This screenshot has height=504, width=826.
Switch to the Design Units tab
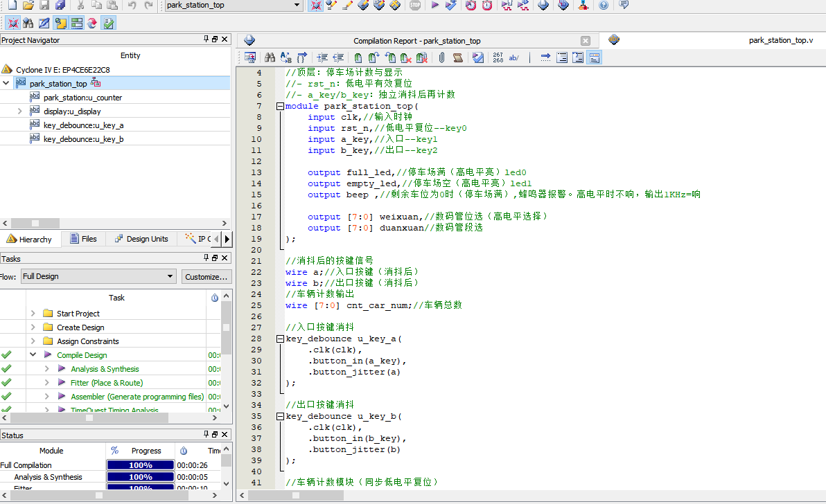pos(141,239)
